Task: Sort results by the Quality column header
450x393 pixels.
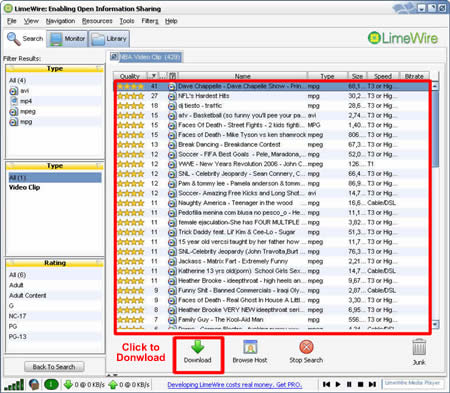Action: pos(129,76)
